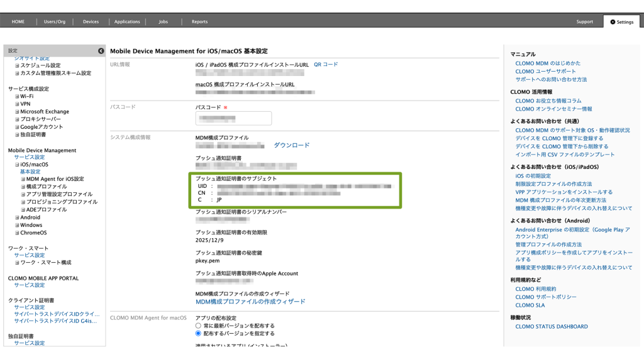Click the gear icon in Settings tab
Image resolution: width=644 pixels, height=362 pixels.
(x=613, y=22)
